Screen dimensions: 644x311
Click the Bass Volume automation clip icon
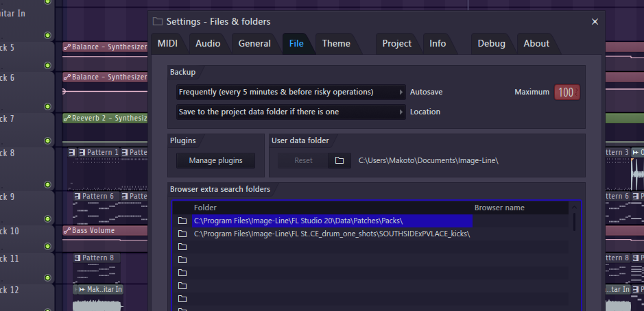tap(67, 231)
